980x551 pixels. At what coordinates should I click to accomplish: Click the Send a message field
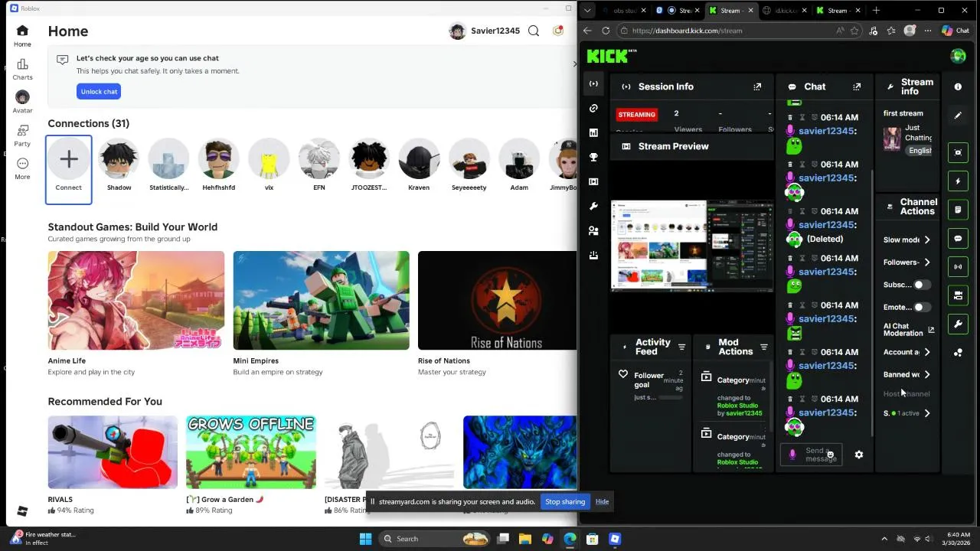(812, 455)
